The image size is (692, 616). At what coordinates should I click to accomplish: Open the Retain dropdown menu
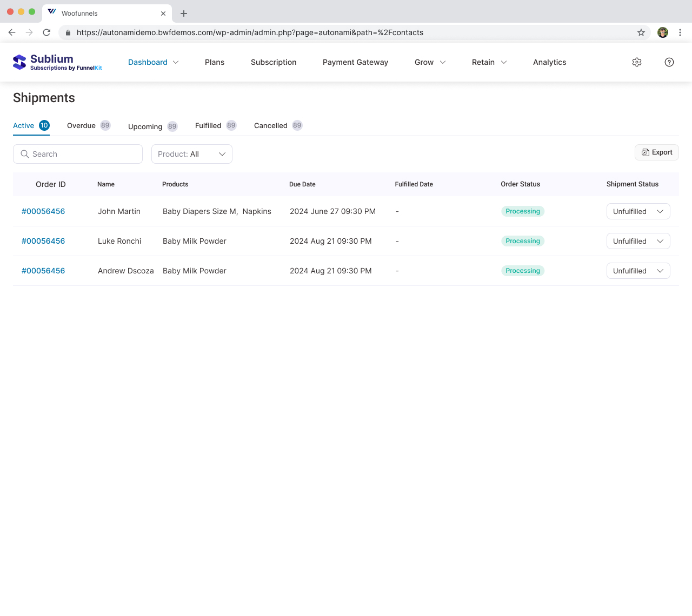489,62
